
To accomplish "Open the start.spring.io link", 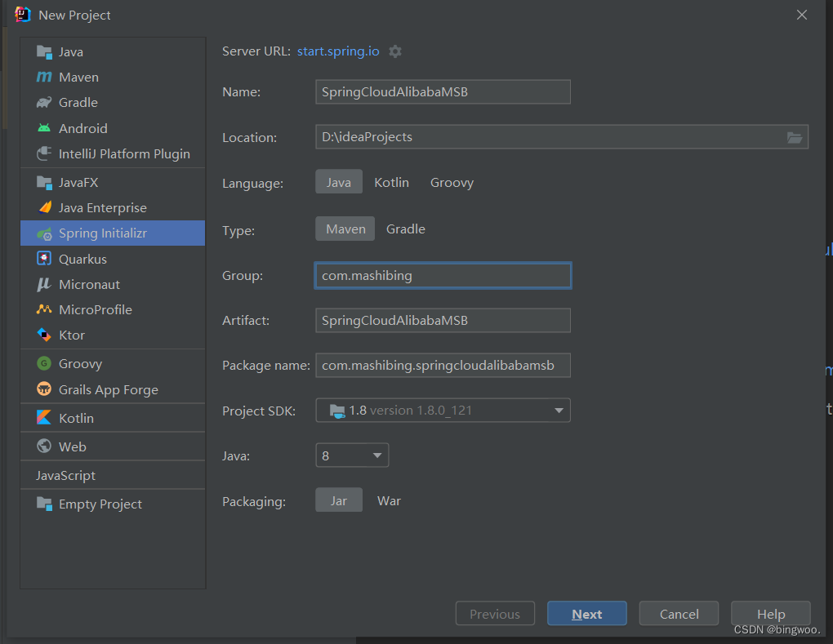I will [x=338, y=51].
